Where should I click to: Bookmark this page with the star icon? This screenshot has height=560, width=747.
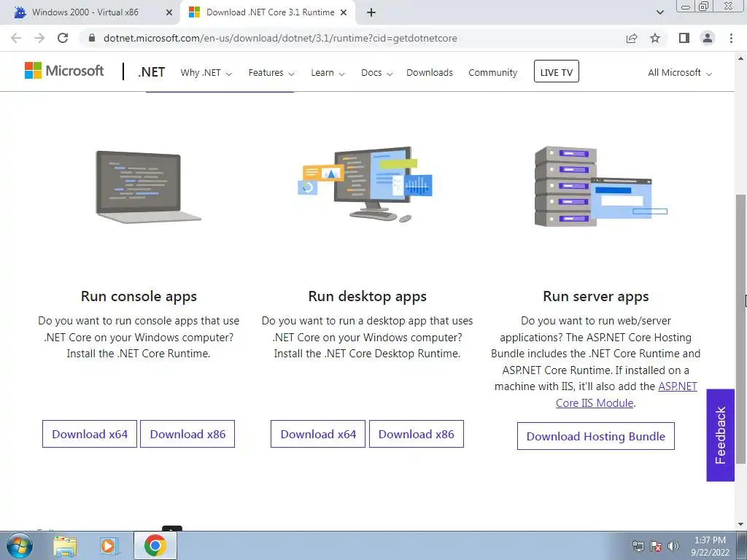tap(655, 38)
